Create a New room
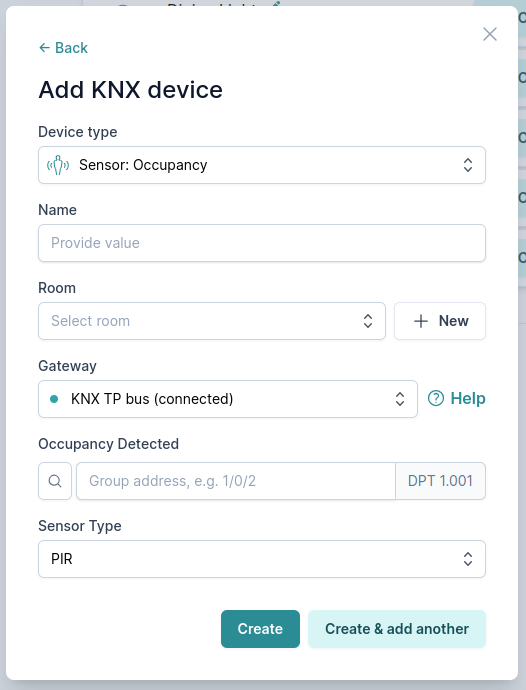 click(440, 321)
